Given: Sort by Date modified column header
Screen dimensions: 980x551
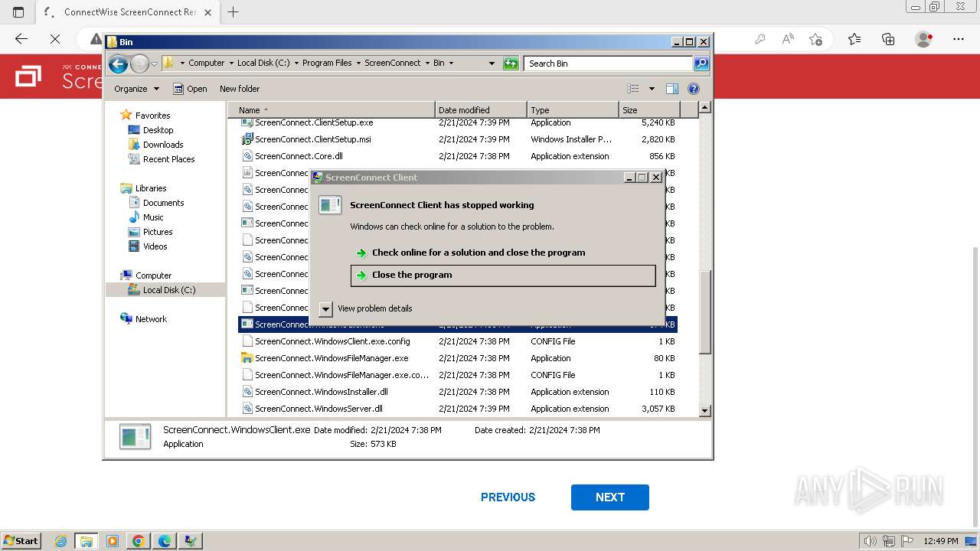Looking at the screenshot, I should coord(481,110).
